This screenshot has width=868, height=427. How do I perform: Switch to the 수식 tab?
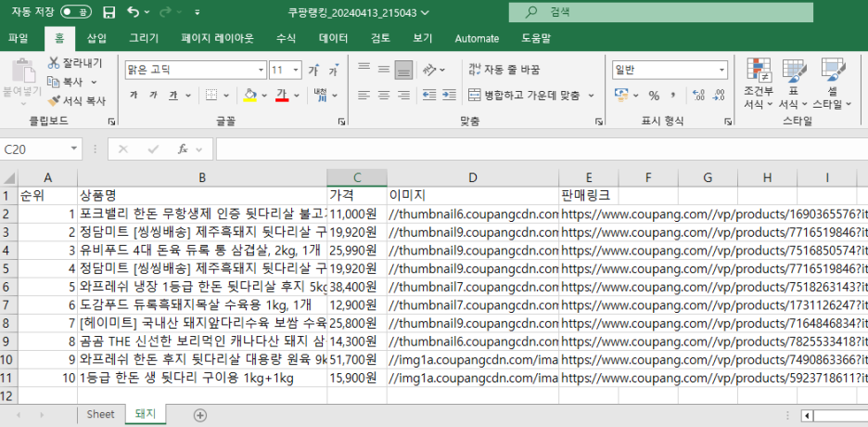coord(287,38)
